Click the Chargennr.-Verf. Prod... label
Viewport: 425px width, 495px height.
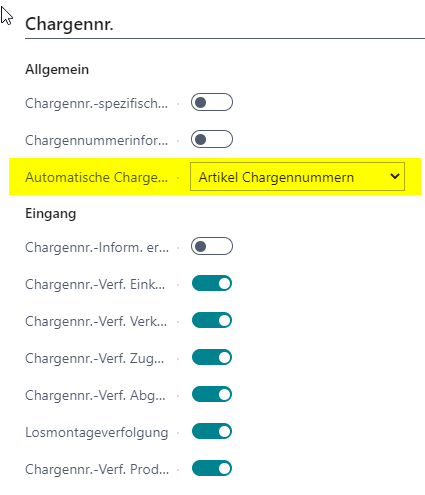[x=97, y=469]
